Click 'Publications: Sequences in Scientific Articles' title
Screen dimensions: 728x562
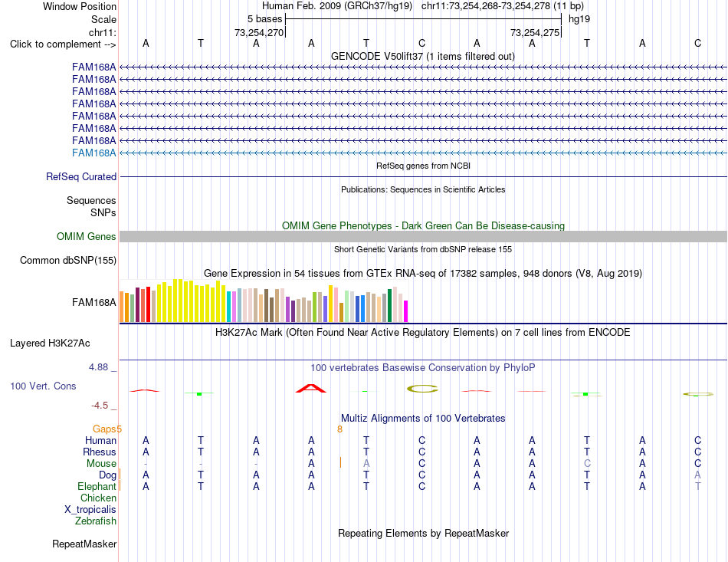coord(423,189)
